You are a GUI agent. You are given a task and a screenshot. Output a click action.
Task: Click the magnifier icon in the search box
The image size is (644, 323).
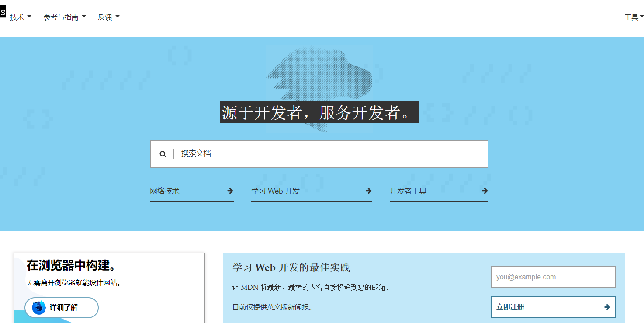click(x=163, y=154)
